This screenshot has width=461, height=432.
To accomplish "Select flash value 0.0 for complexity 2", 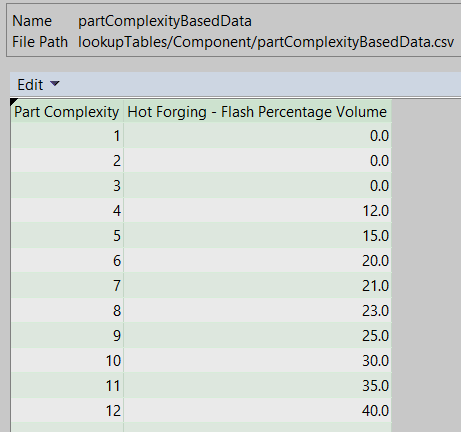I will (x=257, y=160).
